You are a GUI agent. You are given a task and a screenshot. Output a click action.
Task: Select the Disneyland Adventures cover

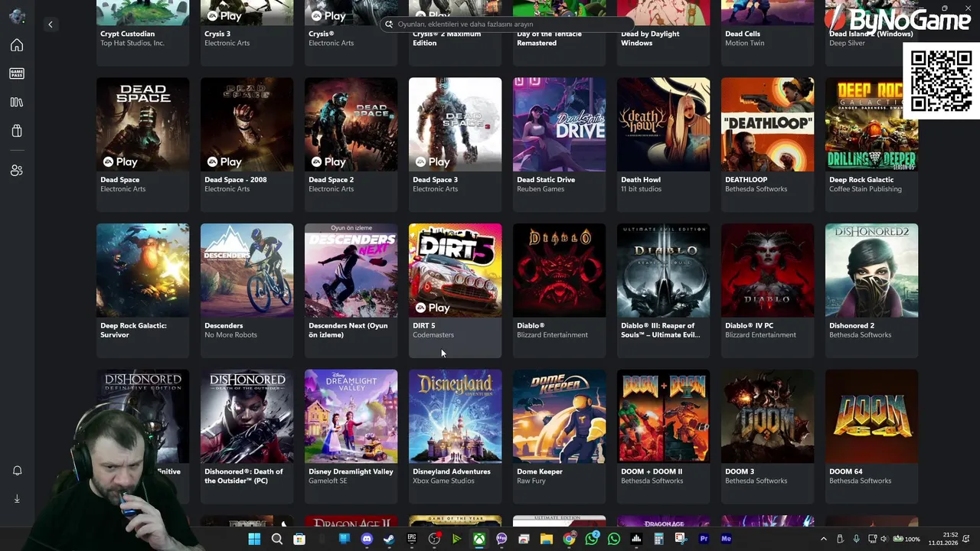(x=455, y=416)
